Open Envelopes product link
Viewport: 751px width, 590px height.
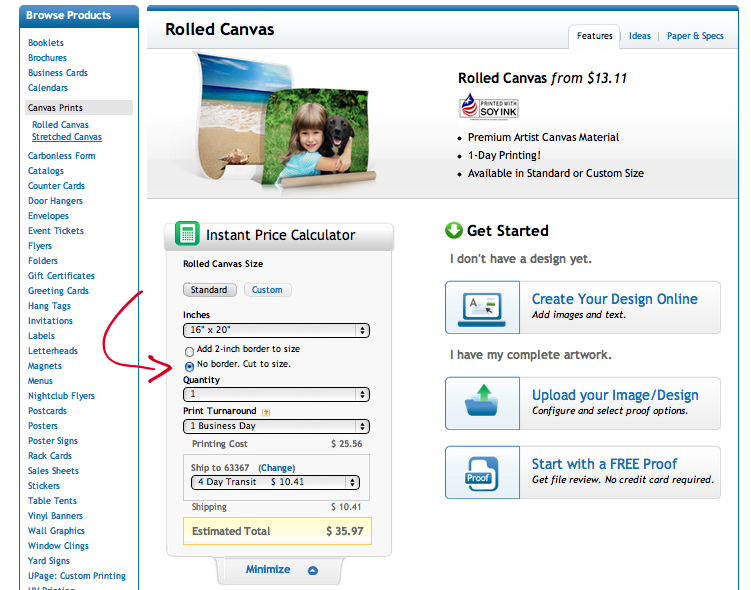coord(48,216)
